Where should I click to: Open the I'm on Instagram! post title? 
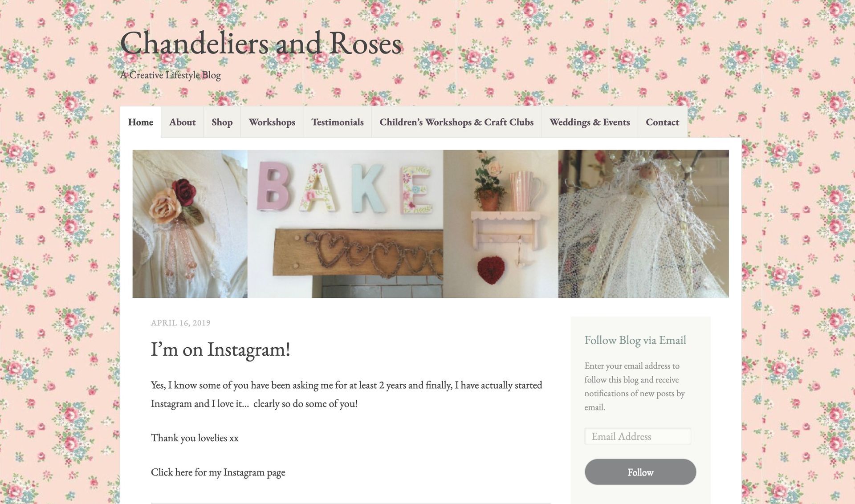click(220, 349)
